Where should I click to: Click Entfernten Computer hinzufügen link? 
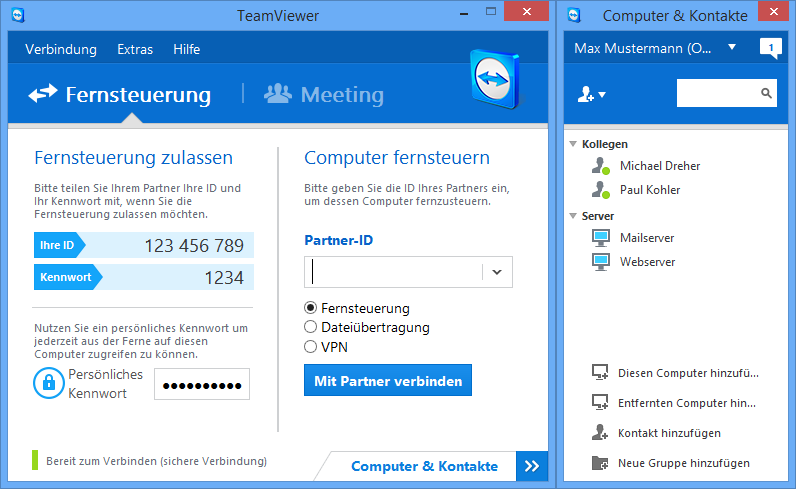coord(687,403)
